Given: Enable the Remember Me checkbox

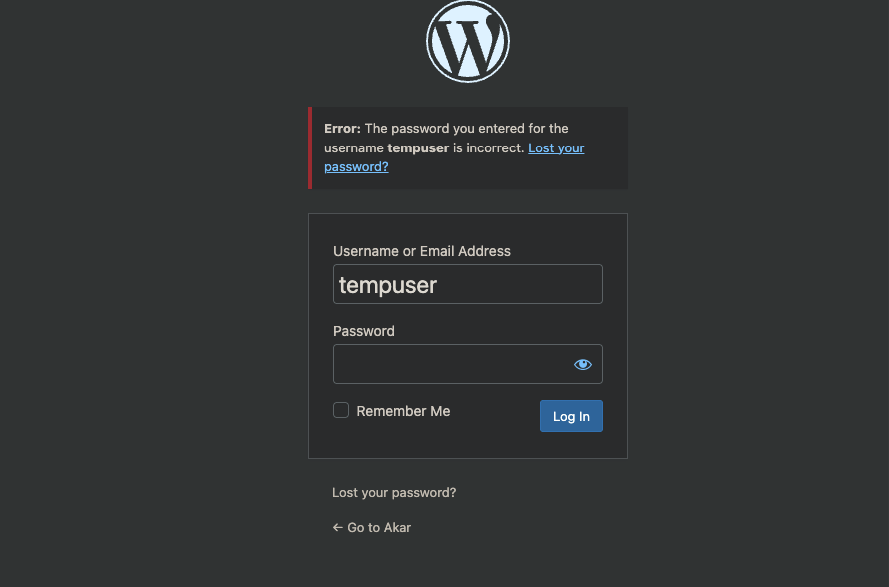Looking at the screenshot, I should point(341,410).
